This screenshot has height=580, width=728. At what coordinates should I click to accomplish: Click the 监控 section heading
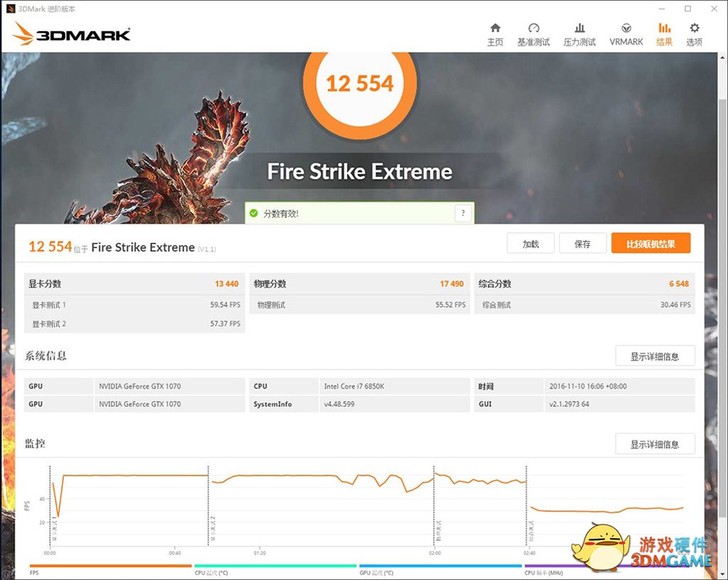35,444
